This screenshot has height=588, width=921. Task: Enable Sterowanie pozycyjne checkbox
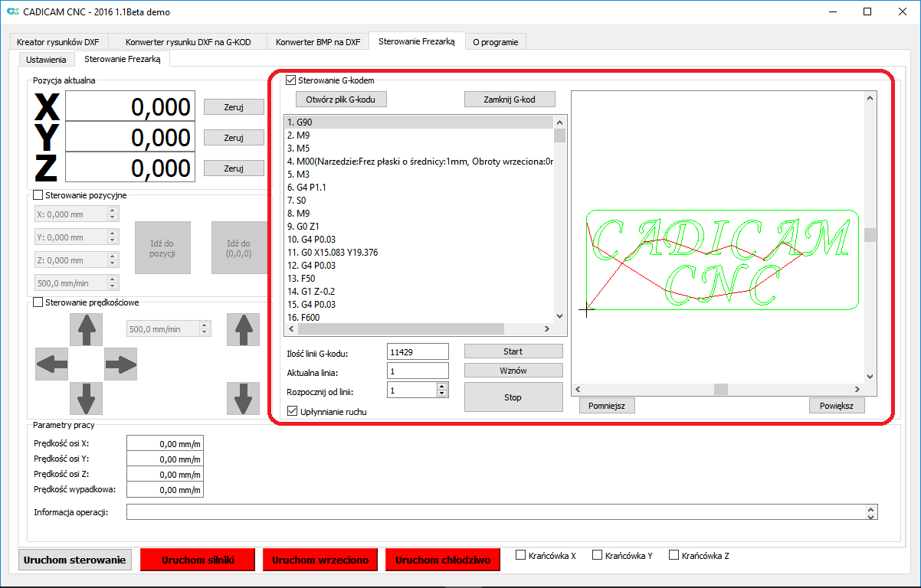pos(38,195)
